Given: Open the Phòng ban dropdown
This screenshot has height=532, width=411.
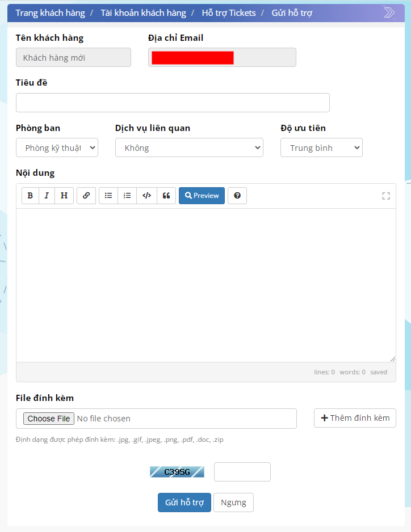Looking at the screenshot, I should [57, 148].
